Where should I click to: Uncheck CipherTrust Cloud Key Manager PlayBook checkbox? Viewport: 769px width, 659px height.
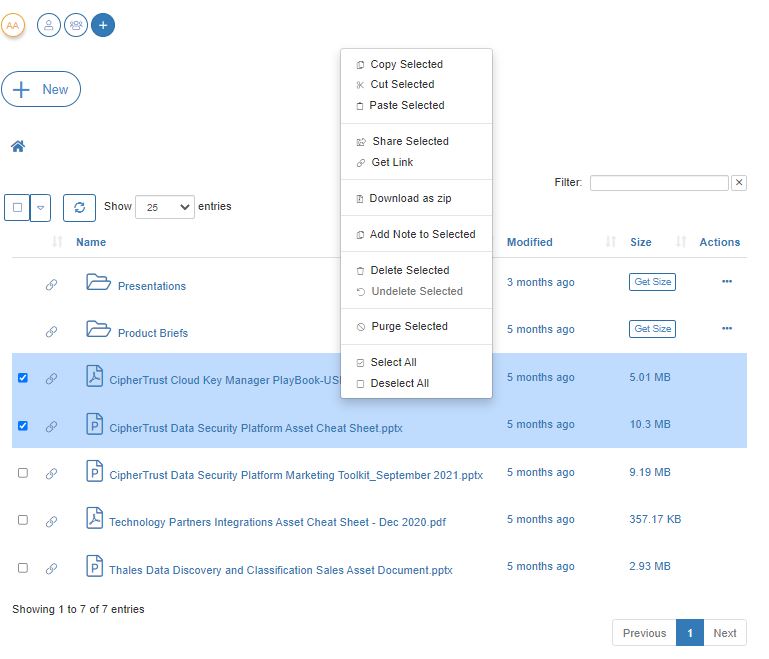tap(23, 378)
